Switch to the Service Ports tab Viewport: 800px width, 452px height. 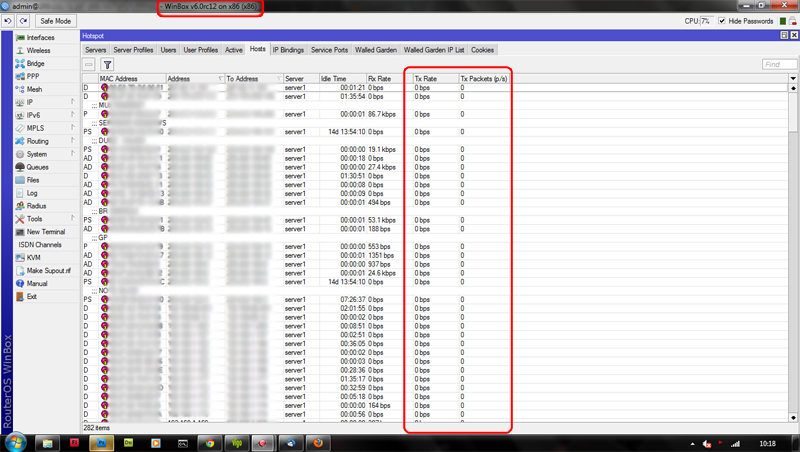330,50
